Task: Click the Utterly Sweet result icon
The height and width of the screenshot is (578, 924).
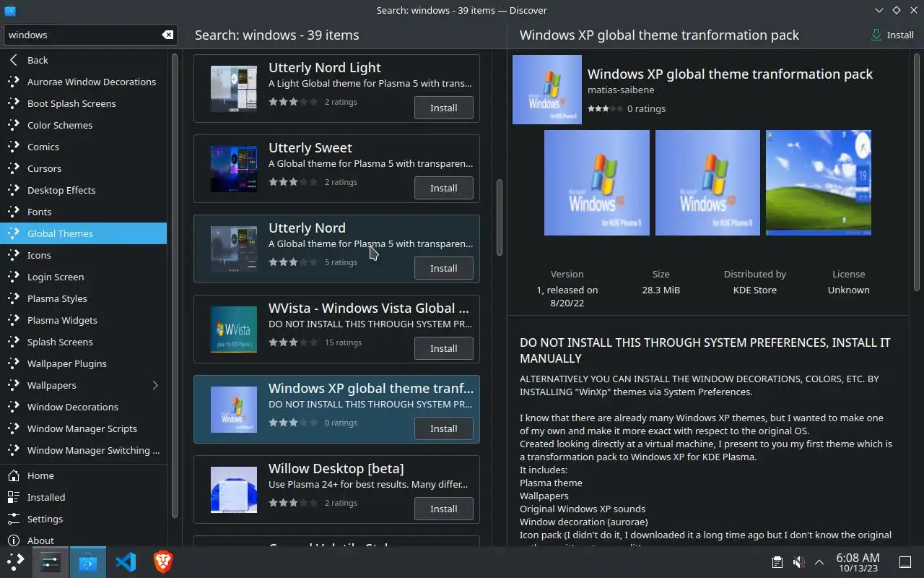Action: click(x=233, y=169)
